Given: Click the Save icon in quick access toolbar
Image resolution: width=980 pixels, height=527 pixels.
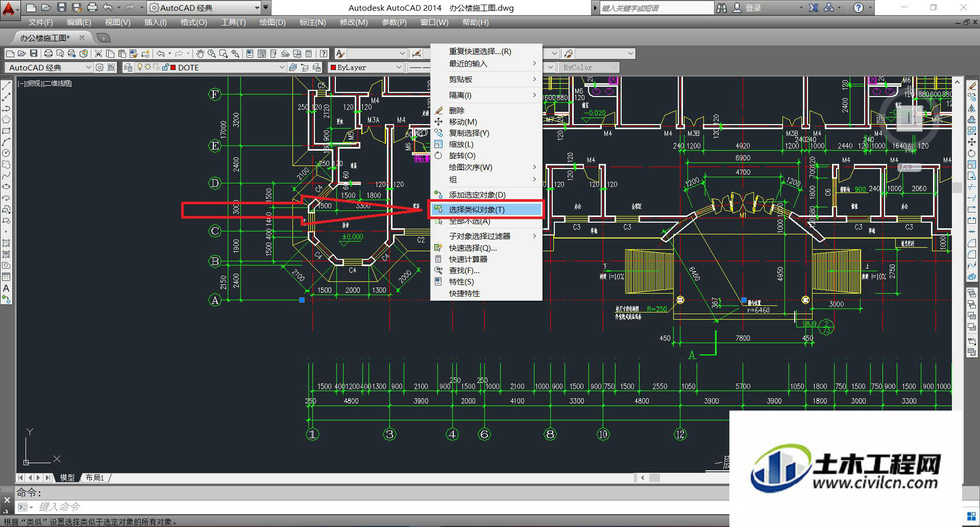Looking at the screenshot, I should 61,8.
